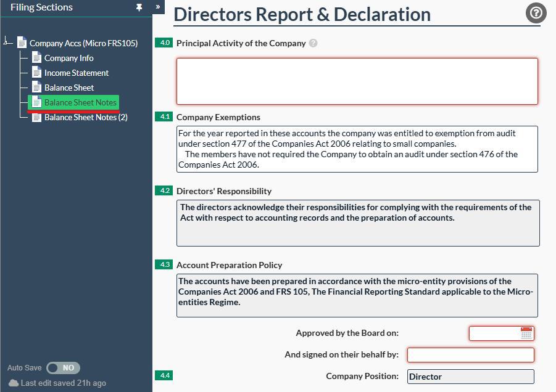This screenshot has height=392, width=556.
Task: Click the signed on their behalf field
Action: coord(470,355)
